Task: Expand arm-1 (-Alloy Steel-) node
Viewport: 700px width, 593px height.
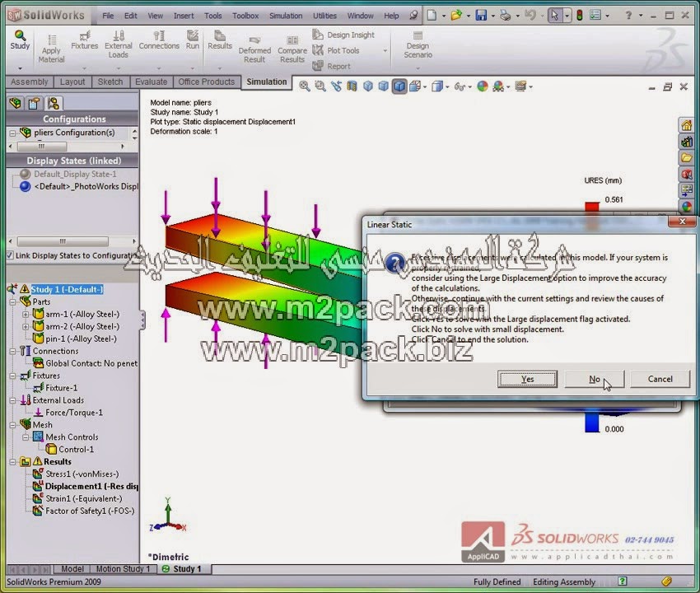Action: click(26, 315)
